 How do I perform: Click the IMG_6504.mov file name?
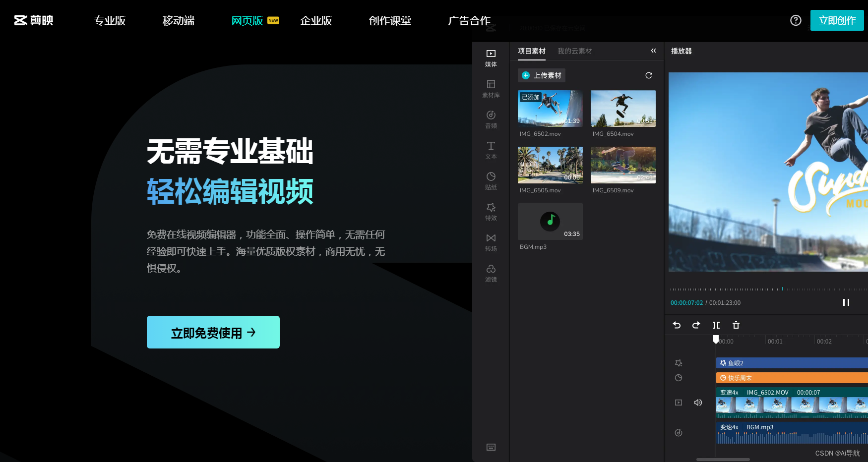tap(613, 134)
